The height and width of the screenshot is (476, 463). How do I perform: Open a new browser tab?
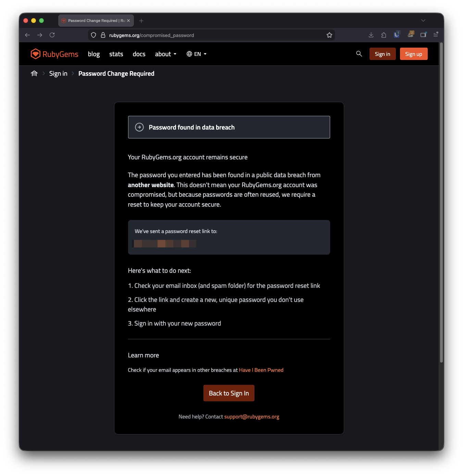pyautogui.click(x=141, y=21)
